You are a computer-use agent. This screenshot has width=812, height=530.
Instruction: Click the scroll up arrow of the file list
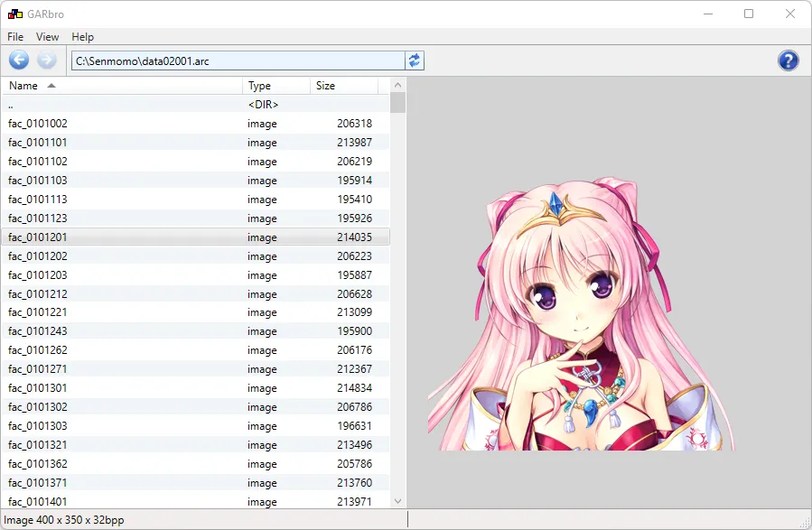point(397,85)
